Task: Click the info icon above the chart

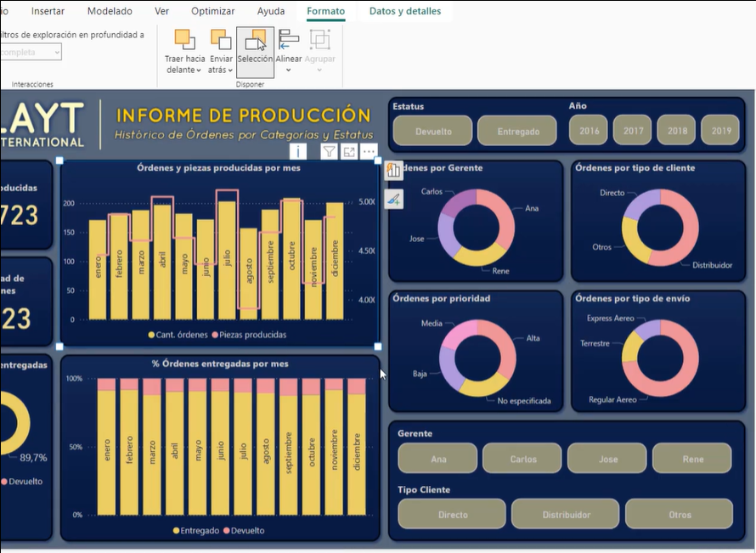Action: click(298, 151)
